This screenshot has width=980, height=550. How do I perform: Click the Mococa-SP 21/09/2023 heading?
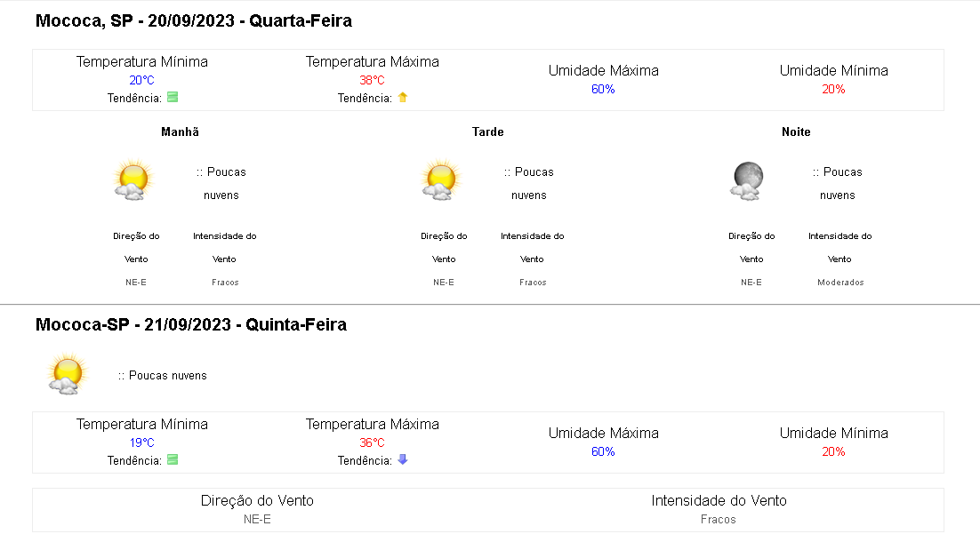pyautogui.click(x=191, y=325)
